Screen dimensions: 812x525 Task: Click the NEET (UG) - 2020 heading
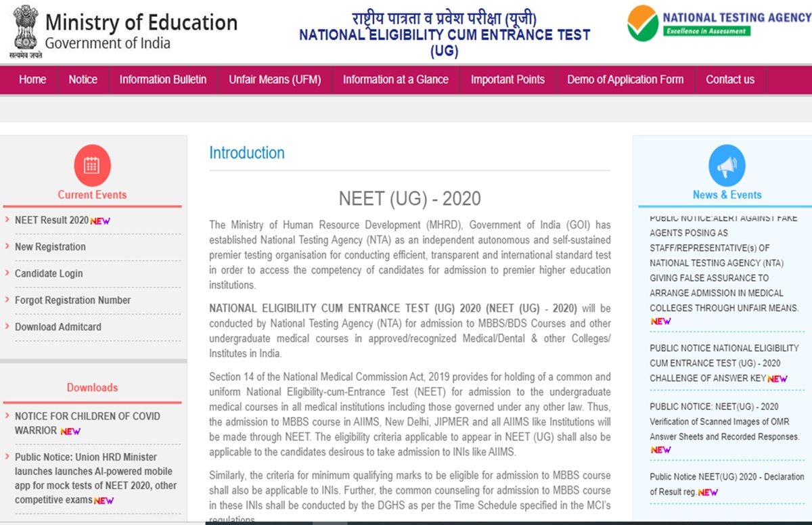pyautogui.click(x=410, y=199)
